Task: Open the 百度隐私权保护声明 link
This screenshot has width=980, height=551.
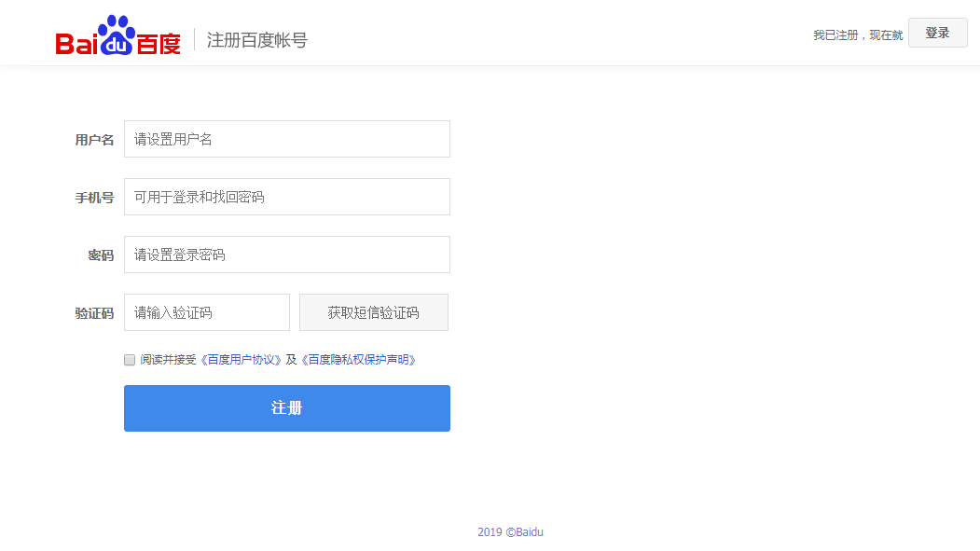Action: point(358,360)
